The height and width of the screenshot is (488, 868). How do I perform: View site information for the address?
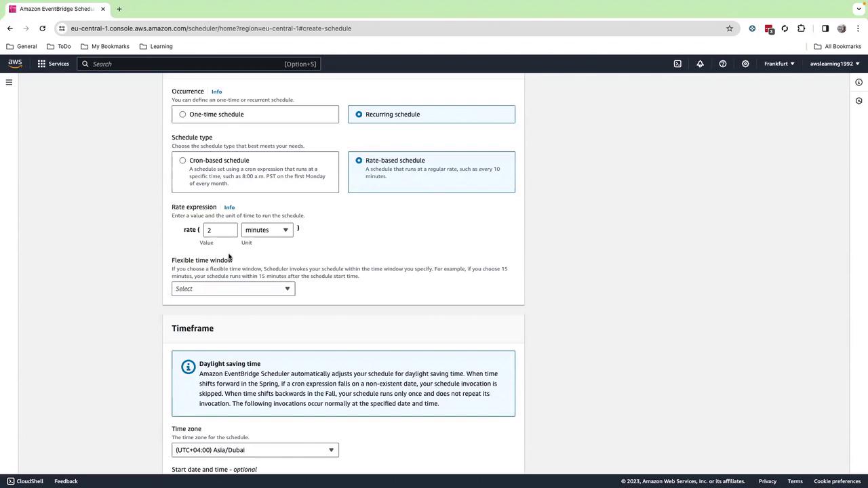[x=62, y=28]
